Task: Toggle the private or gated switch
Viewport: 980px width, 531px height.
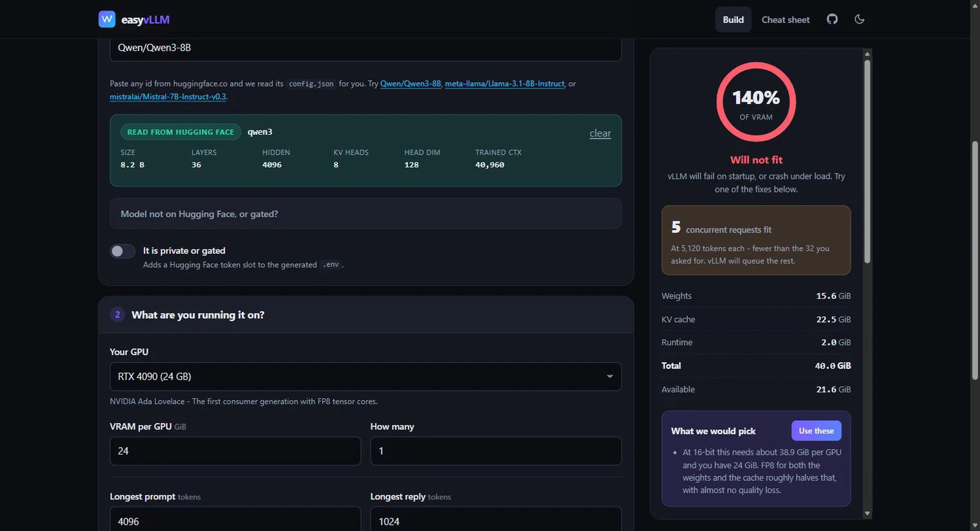Action: click(x=123, y=251)
